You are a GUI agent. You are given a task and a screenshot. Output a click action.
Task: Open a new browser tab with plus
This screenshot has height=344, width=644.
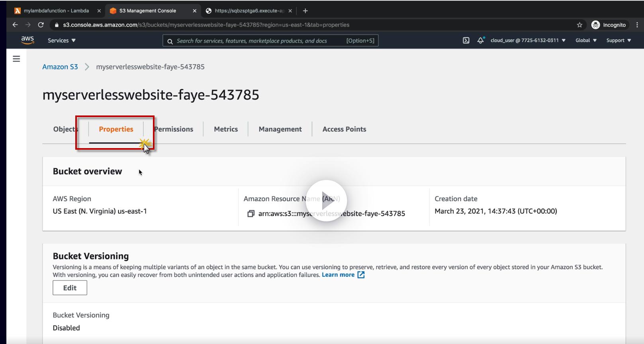coord(305,11)
